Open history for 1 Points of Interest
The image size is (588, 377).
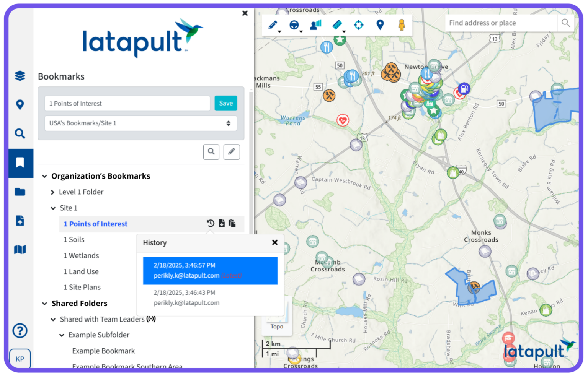tap(211, 223)
